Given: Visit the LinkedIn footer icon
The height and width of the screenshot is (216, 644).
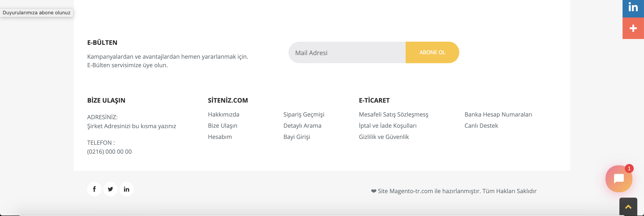Looking at the screenshot, I should click(127, 189).
